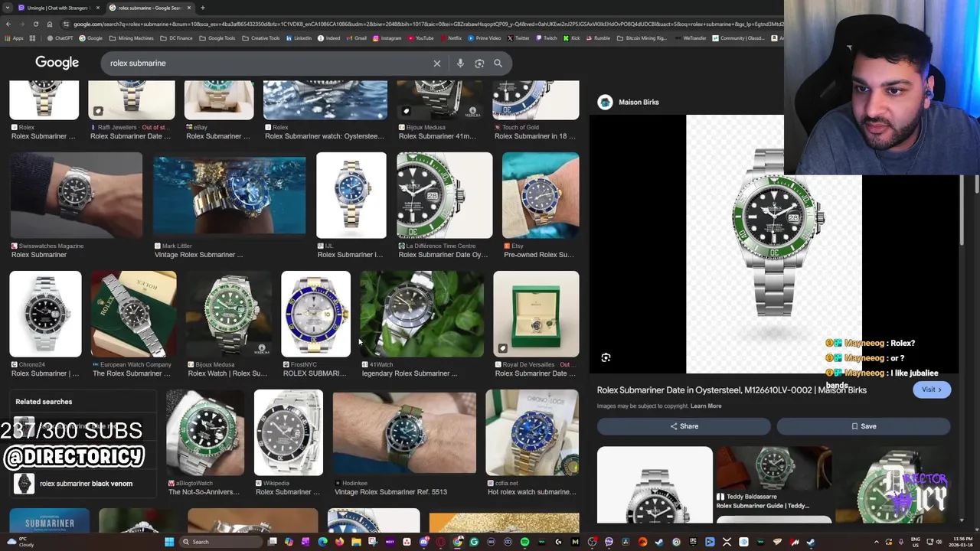The width and height of the screenshot is (980, 551).
Task: Save the selected Rolex image
Action: pyautogui.click(x=864, y=426)
